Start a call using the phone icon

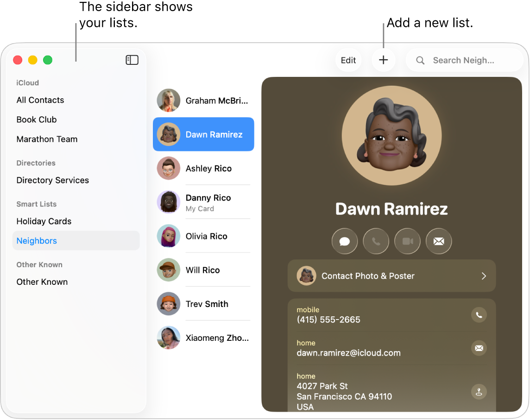(x=376, y=241)
